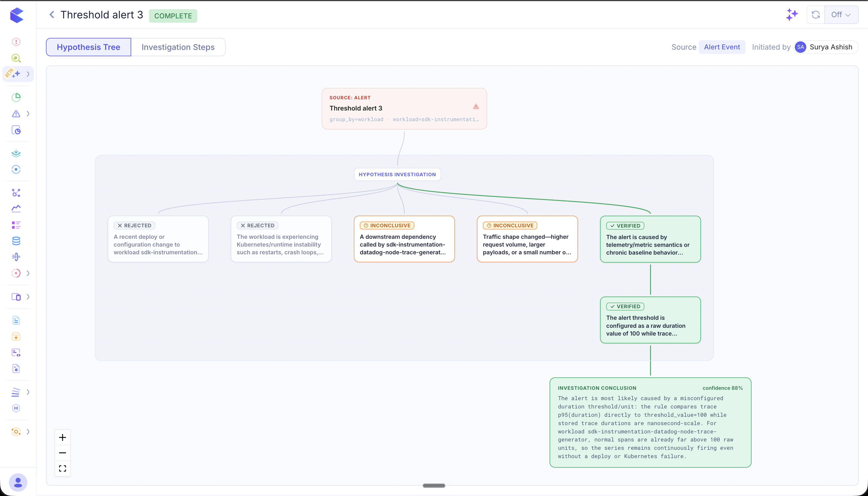Open the blue database stack sidebar icon
This screenshot has width=868, height=496.
point(16,241)
